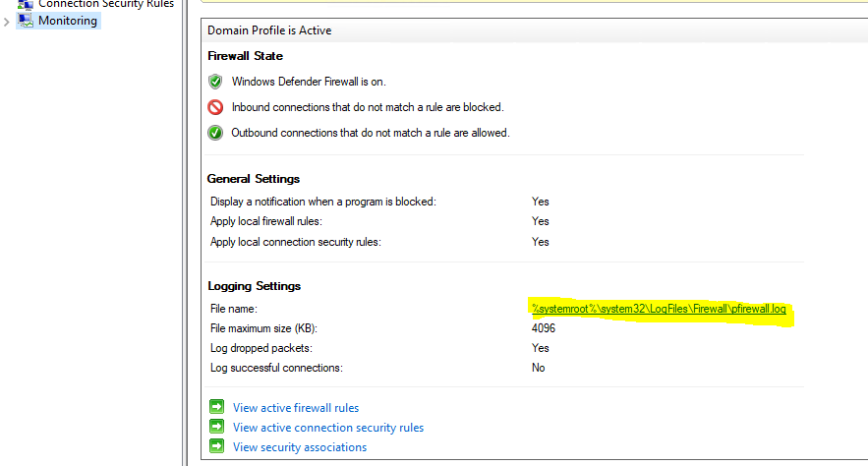868x466 pixels.
Task: Click 'Apply local firewall rules:' label
Action: pyautogui.click(x=266, y=221)
